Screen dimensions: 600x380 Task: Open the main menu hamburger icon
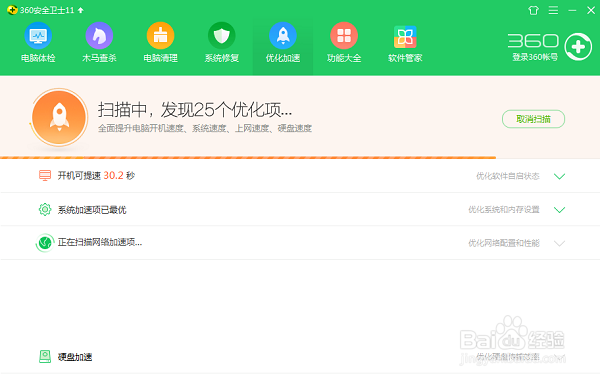point(553,10)
